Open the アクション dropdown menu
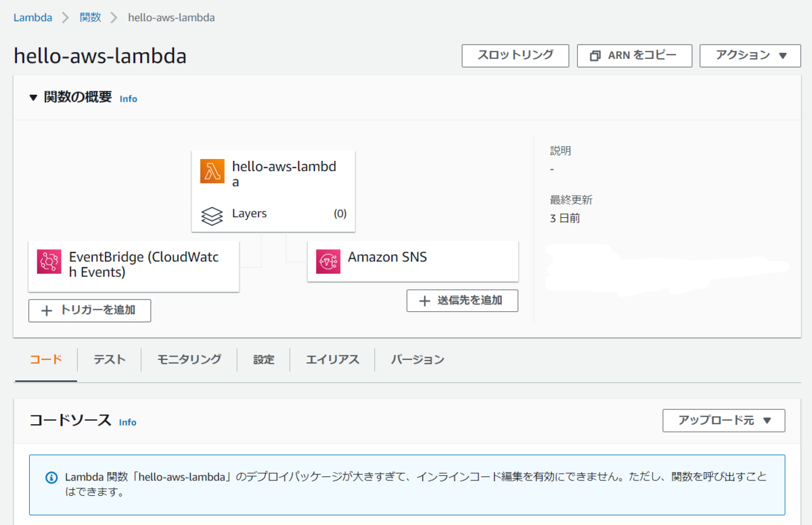The height and width of the screenshot is (525, 812). coord(750,55)
